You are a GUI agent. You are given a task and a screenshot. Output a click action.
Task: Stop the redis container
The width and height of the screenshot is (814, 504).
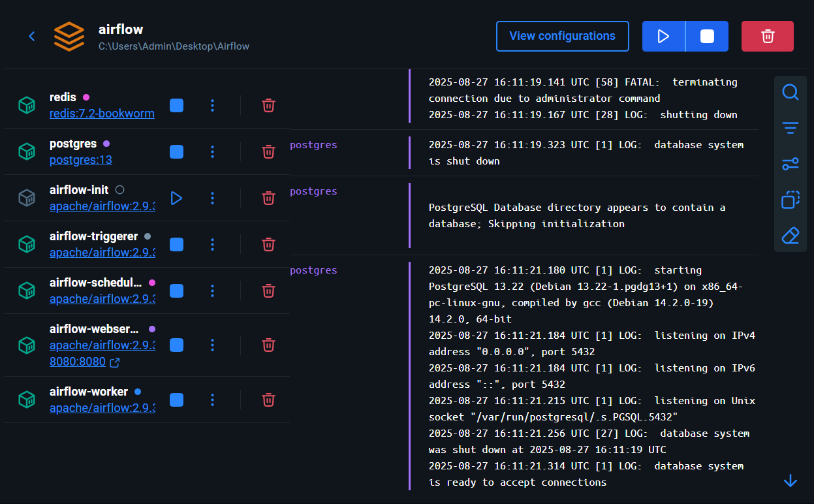[x=176, y=105]
